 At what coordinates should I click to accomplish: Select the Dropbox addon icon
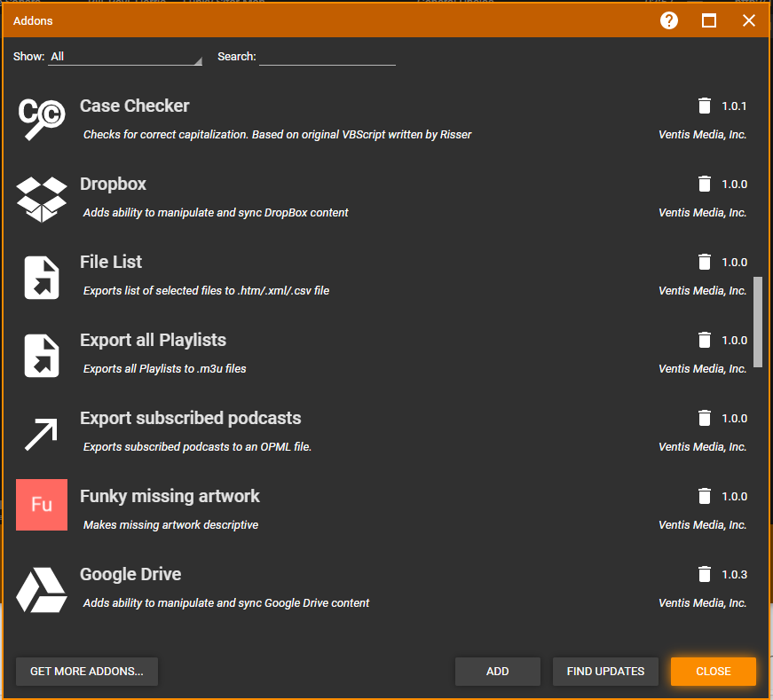[x=41, y=200]
